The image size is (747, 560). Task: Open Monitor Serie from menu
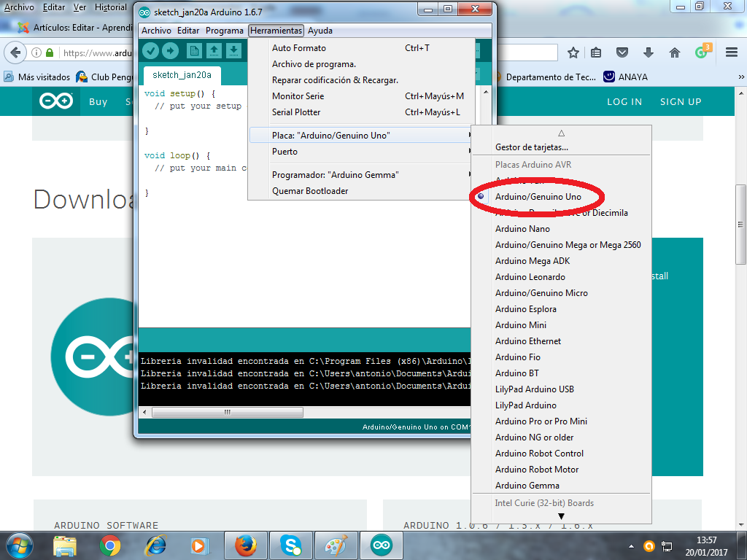(361, 96)
